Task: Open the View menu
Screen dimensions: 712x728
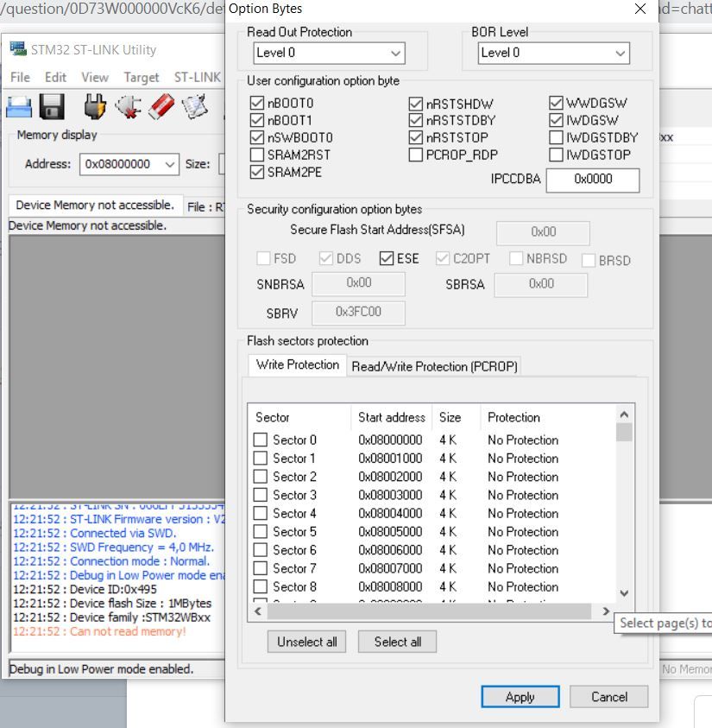Action: (95, 77)
